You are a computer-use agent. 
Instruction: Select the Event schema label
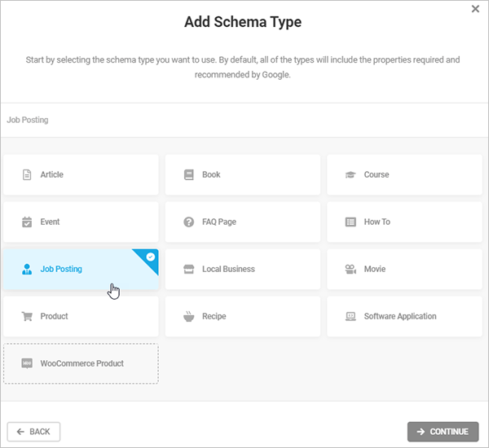pyautogui.click(x=50, y=222)
